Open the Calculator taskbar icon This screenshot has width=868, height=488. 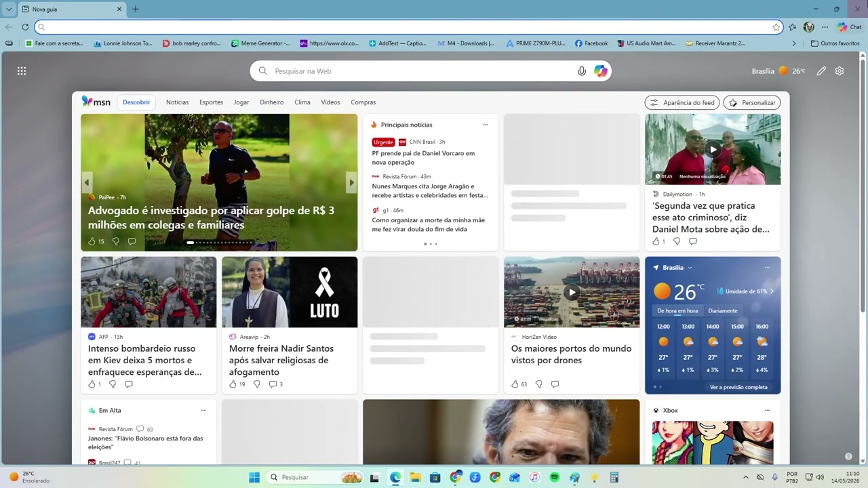pyautogui.click(x=614, y=478)
